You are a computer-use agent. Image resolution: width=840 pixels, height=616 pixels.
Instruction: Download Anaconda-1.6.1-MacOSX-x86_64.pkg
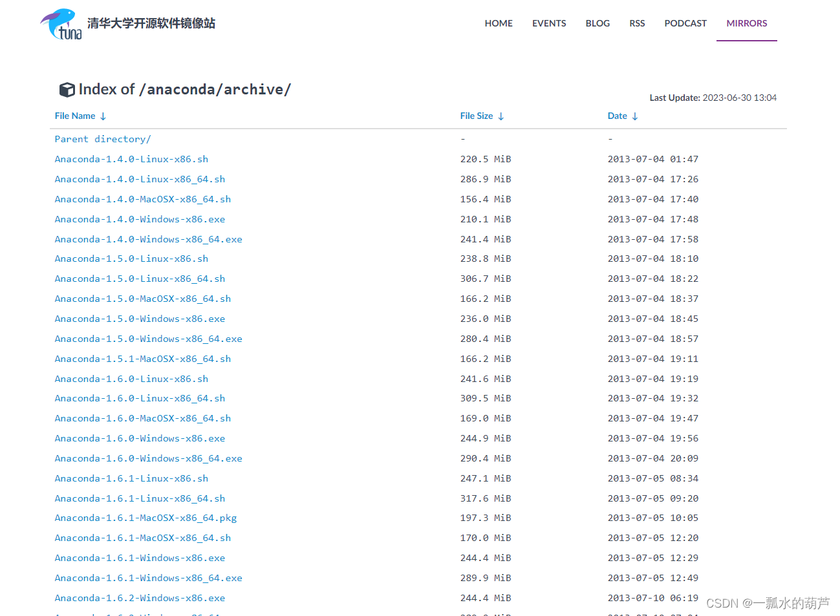(x=145, y=518)
